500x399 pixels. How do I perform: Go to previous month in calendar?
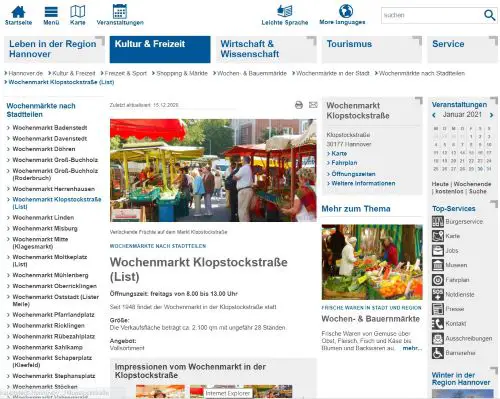click(x=434, y=115)
